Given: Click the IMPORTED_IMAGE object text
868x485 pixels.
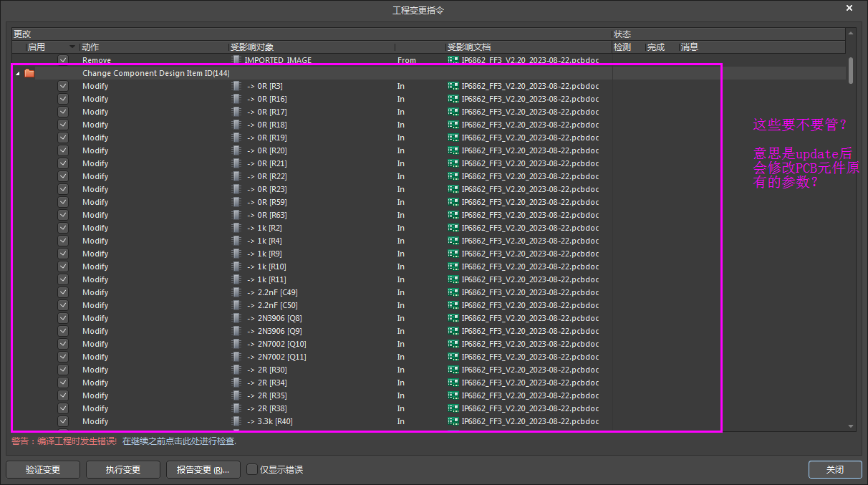Looking at the screenshot, I should (x=278, y=60).
